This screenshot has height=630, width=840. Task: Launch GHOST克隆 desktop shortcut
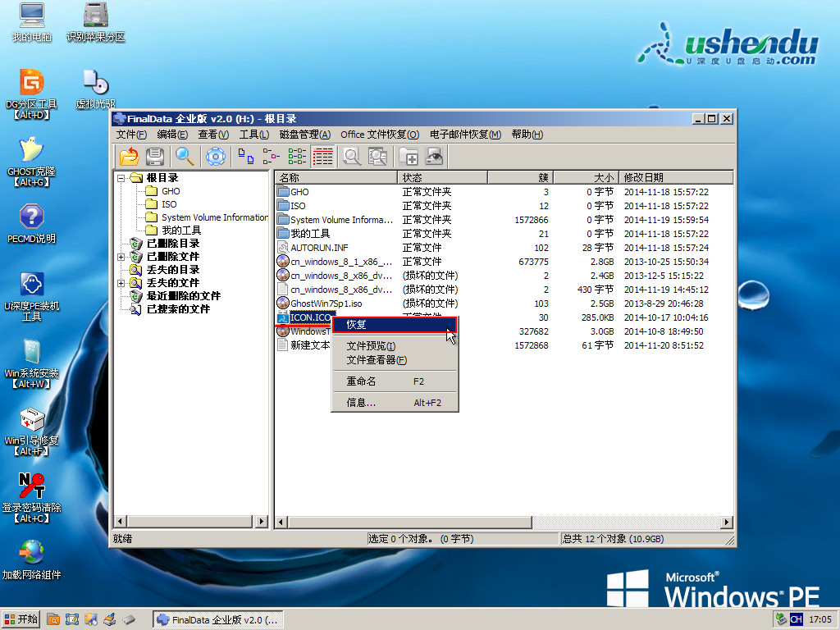[x=32, y=162]
